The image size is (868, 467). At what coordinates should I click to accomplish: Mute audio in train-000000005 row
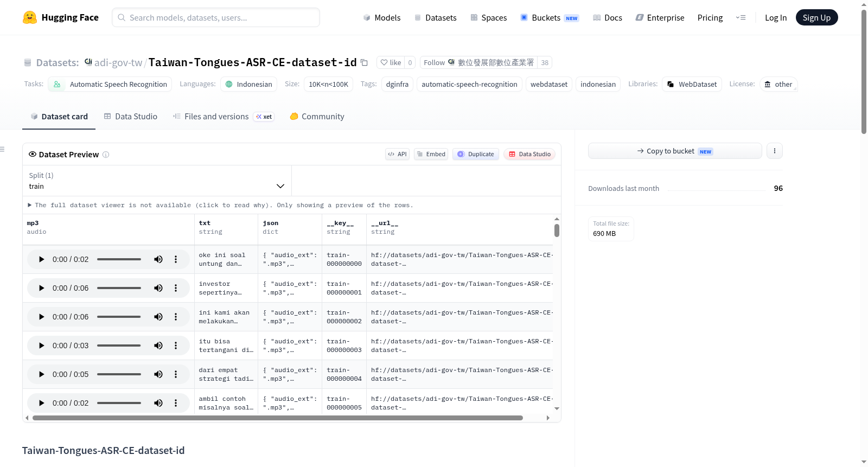click(x=158, y=403)
